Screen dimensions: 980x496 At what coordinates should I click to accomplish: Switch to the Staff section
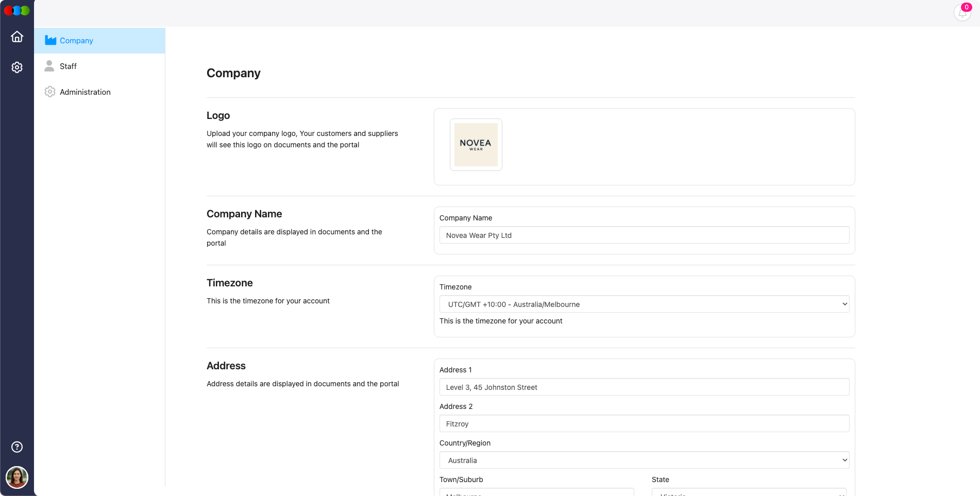[68, 66]
